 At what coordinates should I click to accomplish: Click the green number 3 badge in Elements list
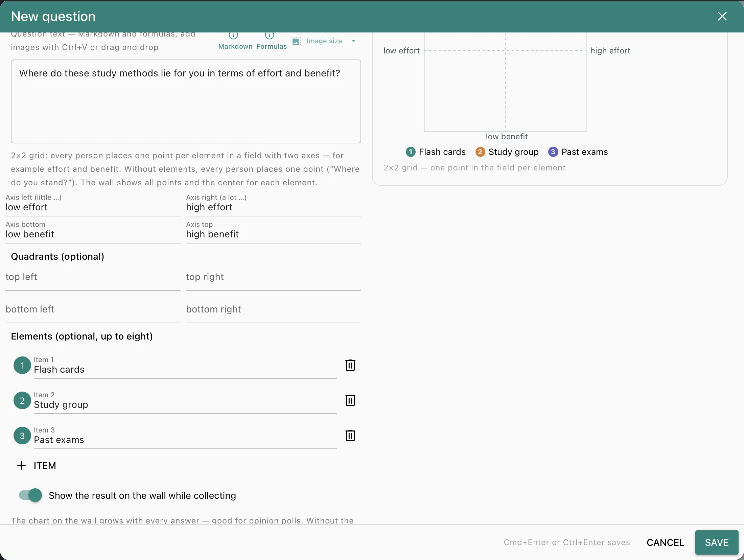22,436
